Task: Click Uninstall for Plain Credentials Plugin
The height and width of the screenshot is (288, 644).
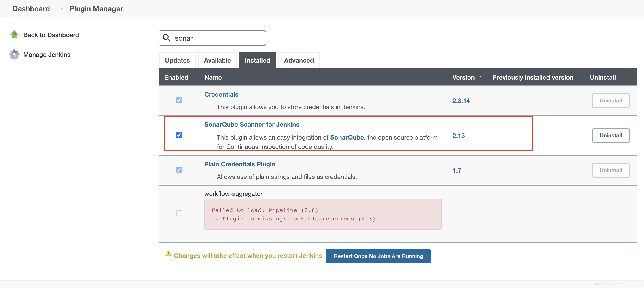Action: tap(610, 171)
